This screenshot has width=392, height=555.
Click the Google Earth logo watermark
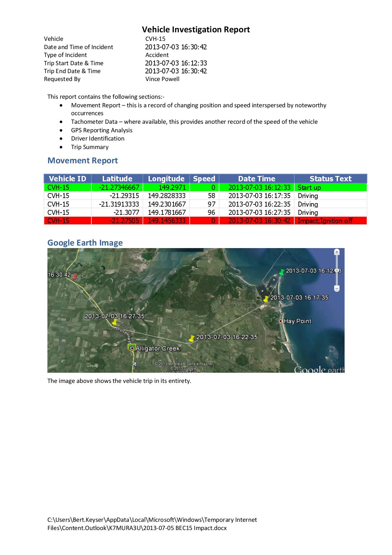pos(319,369)
